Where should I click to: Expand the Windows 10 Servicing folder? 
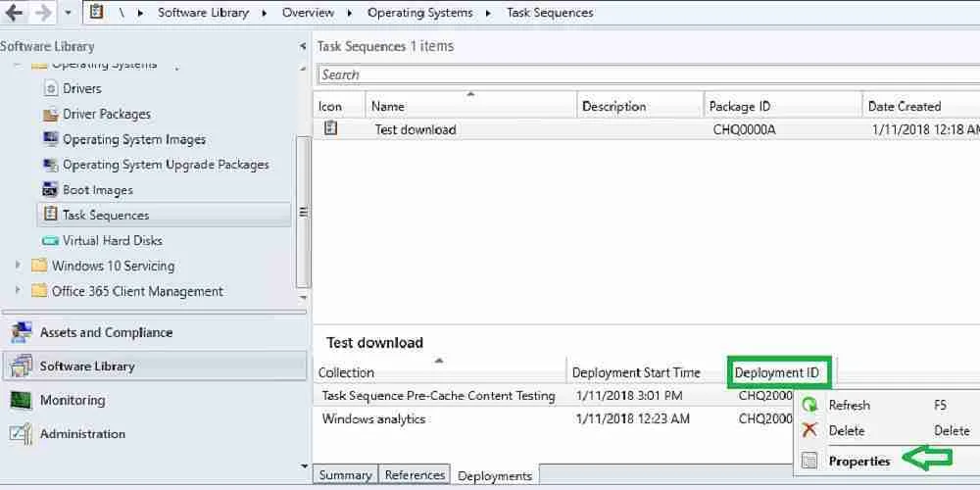pos(18,266)
